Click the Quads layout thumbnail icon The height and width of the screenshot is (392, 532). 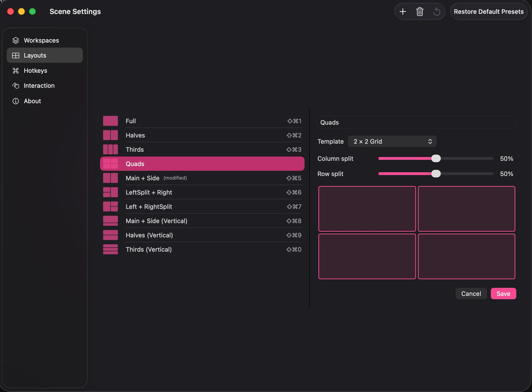(x=110, y=164)
